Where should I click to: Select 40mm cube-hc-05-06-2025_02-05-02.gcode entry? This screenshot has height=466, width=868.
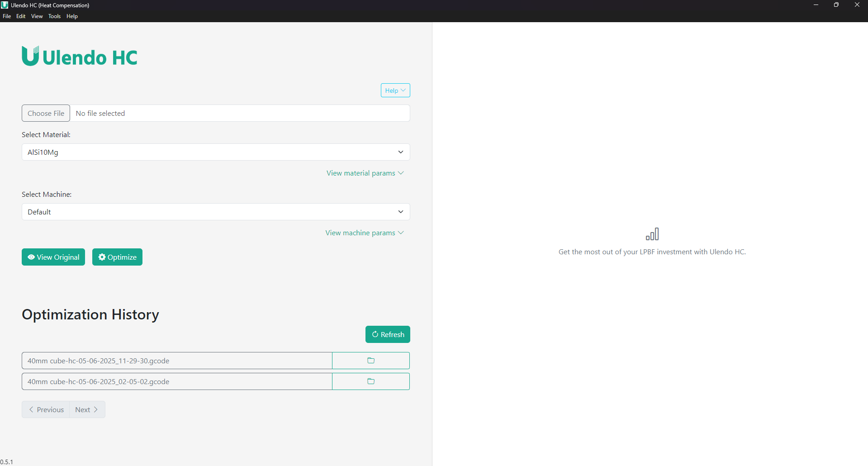tap(177, 381)
